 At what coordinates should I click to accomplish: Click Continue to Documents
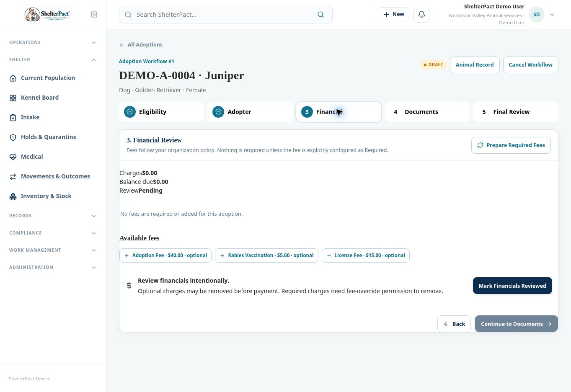coord(516,324)
